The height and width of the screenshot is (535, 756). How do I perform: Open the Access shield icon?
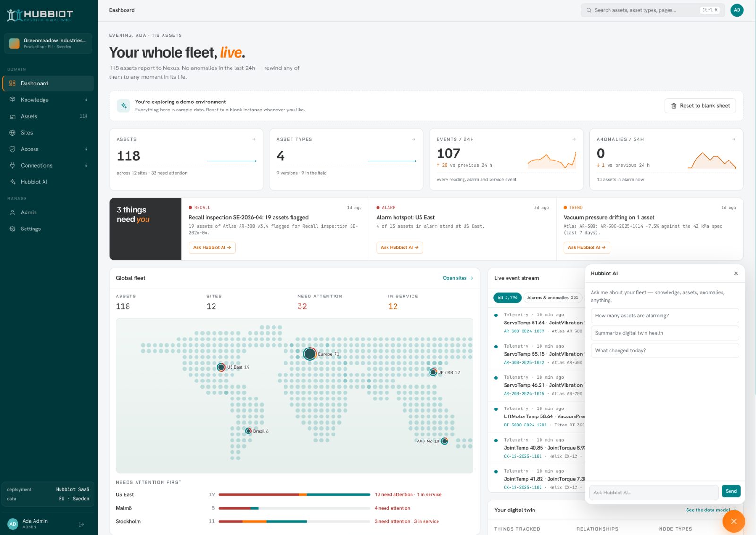(x=12, y=149)
